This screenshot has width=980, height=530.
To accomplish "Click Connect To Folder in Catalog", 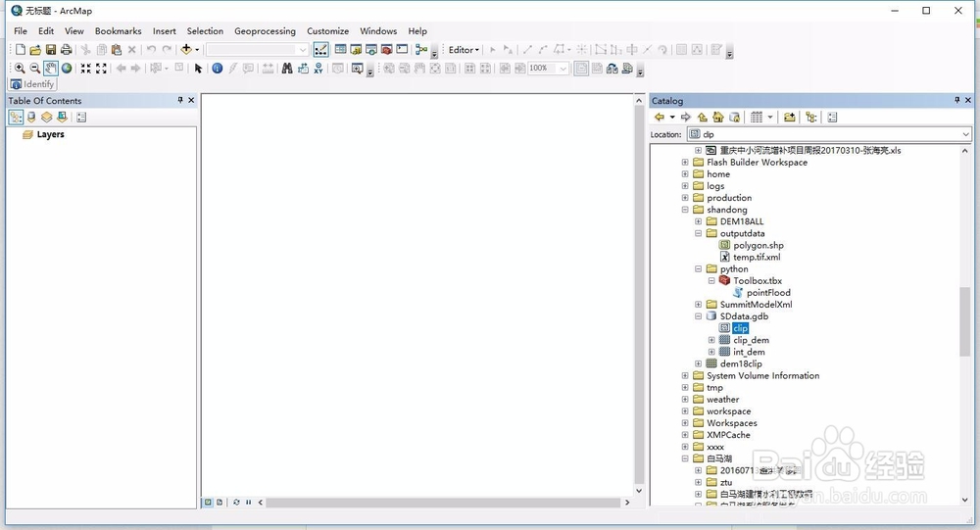I will (x=789, y=117).
